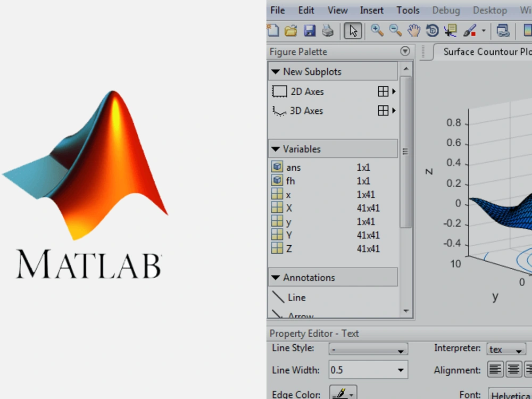Switch to the Surface Countour Plot tab
The height and width of the screenshot is (399, 532).
(487, 52)
